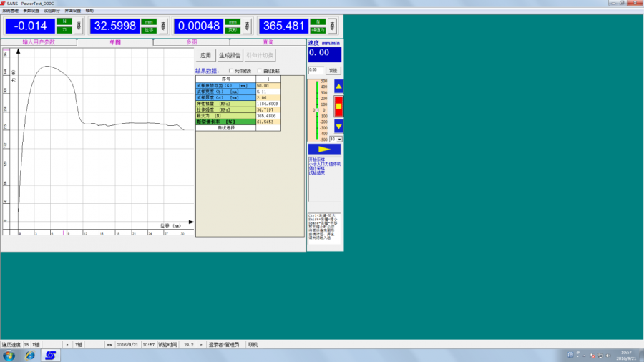Switch to the 查询 tab
644x362 pixels.
pos(268,42)
